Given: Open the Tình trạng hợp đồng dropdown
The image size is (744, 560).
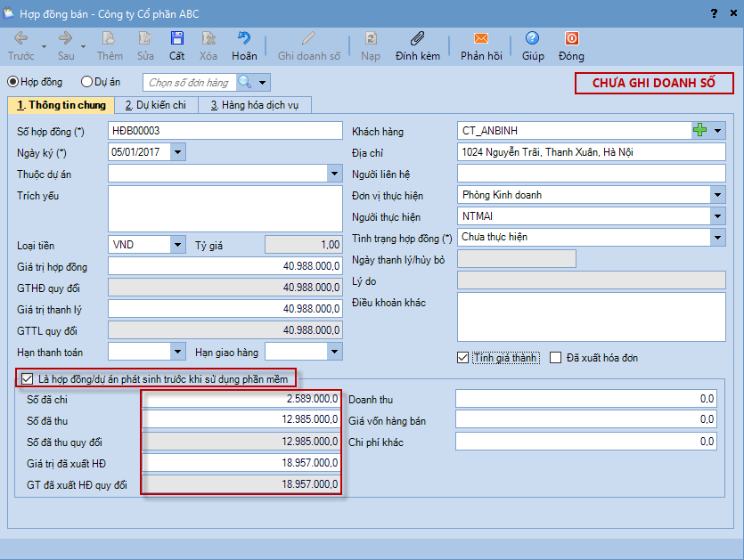Looking at the screenshot, I should pos(717,238).
